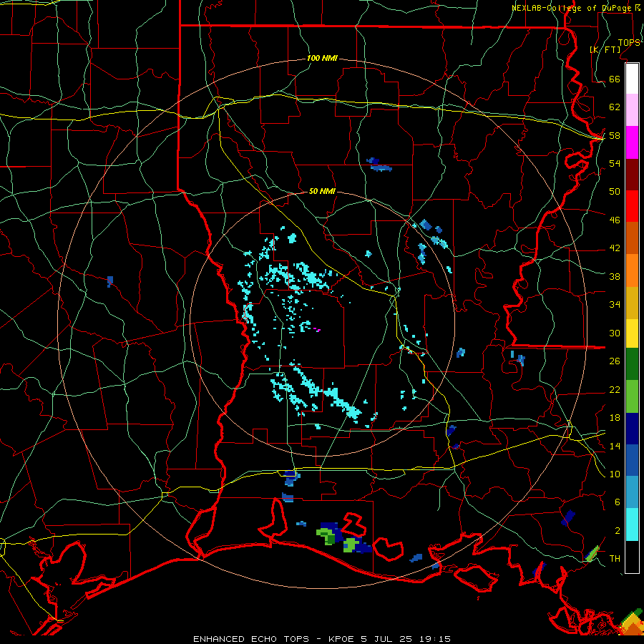Click the legend value "6"
Screen dimensions: 644x644
[x=618, y=502]
